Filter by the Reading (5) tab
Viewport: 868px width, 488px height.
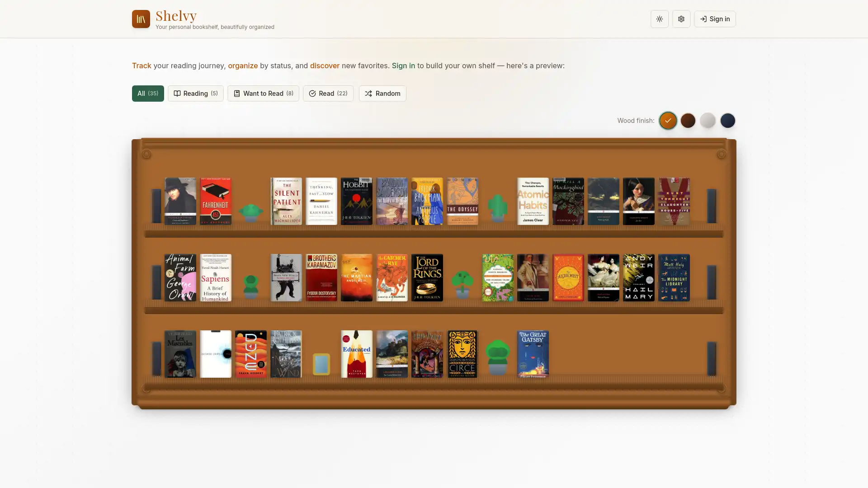(x=195, y=94)
